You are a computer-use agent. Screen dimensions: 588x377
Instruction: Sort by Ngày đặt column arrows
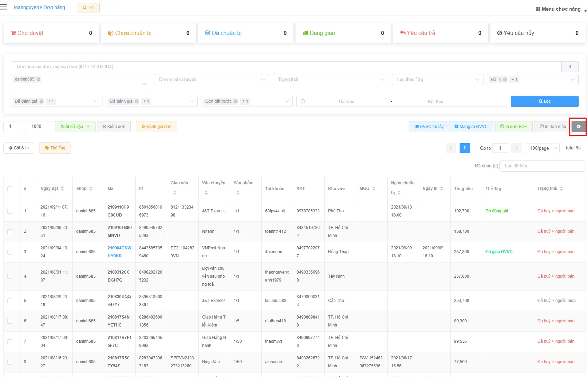coord(62,188)
